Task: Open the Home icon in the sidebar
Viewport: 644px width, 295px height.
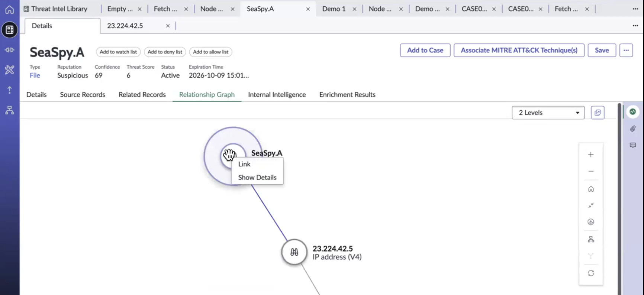Action: coord(10,9)
